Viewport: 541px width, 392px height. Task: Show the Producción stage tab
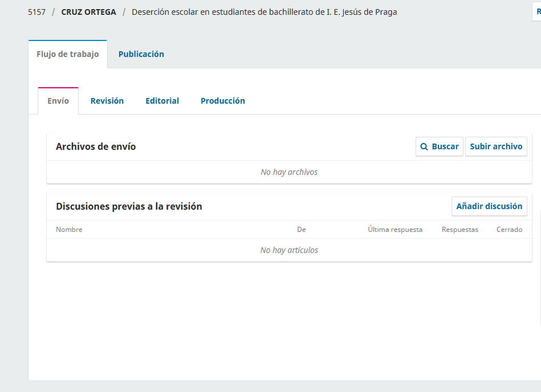pyautogui.click(x=222, y=101)
